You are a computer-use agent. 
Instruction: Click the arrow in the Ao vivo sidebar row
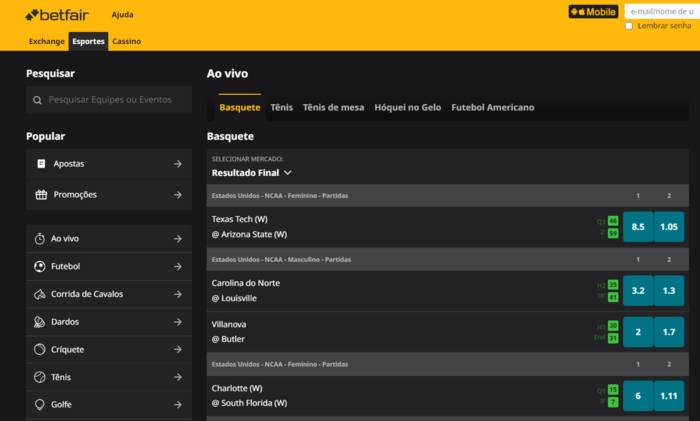[x=178, y=239]
